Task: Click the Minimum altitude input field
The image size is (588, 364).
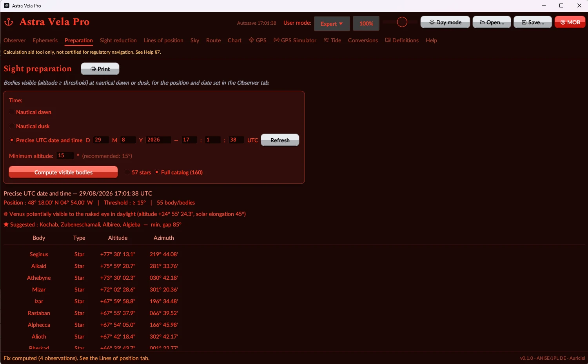Action: pos(65,156)
